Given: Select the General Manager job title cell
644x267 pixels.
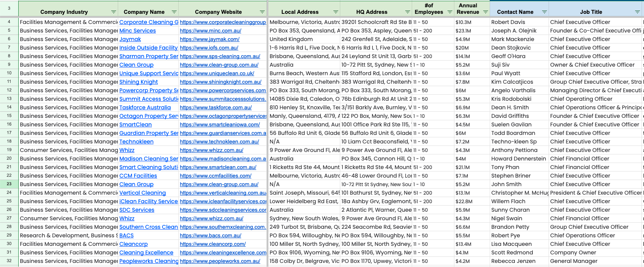Looking at the screenshot, I should (x=596, y=261).
